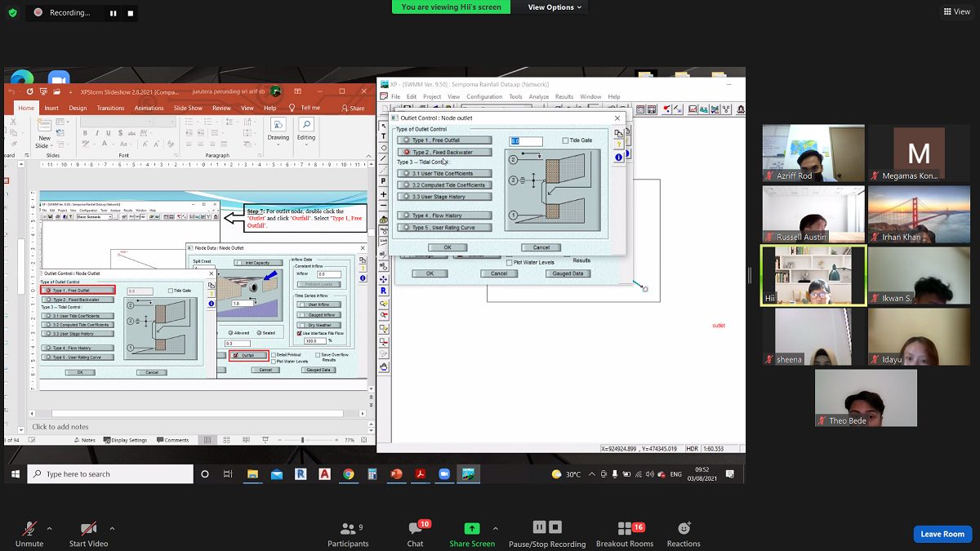Select Type 2, Fixed Backwater option
Image resolution: width=980 pixels, height=551 pixels.
446,153
